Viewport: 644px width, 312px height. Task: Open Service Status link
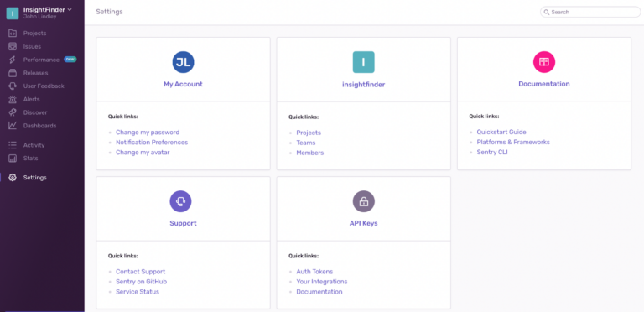click(x=138, y=292)
